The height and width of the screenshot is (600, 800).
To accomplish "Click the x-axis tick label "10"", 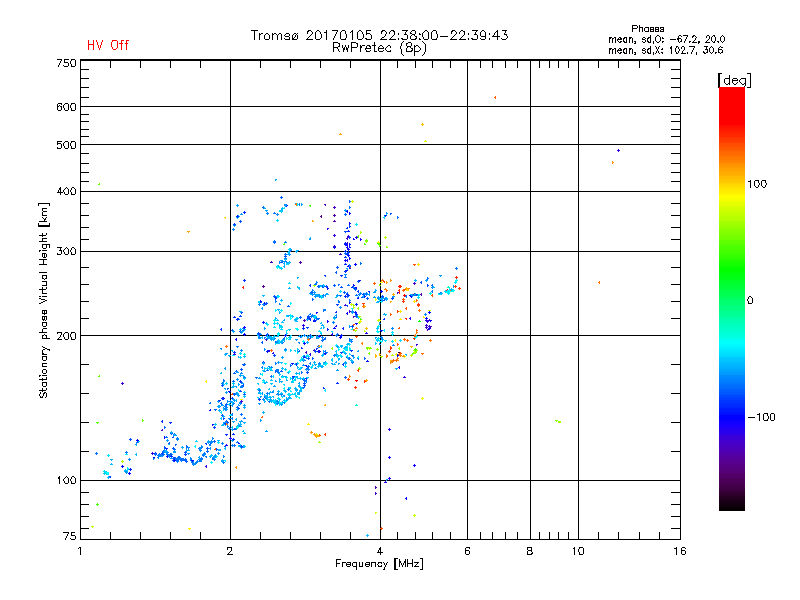I will pos(578,551).
